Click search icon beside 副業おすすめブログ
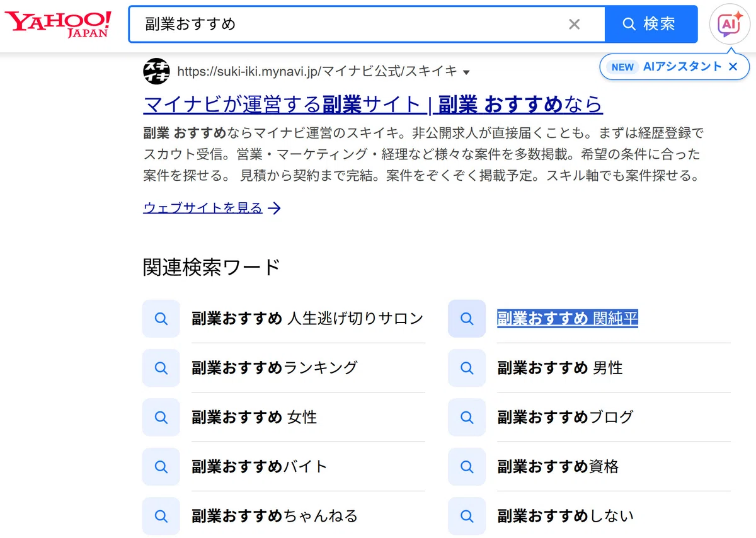Viewport: 756px width, 538px height. (467, 417)
